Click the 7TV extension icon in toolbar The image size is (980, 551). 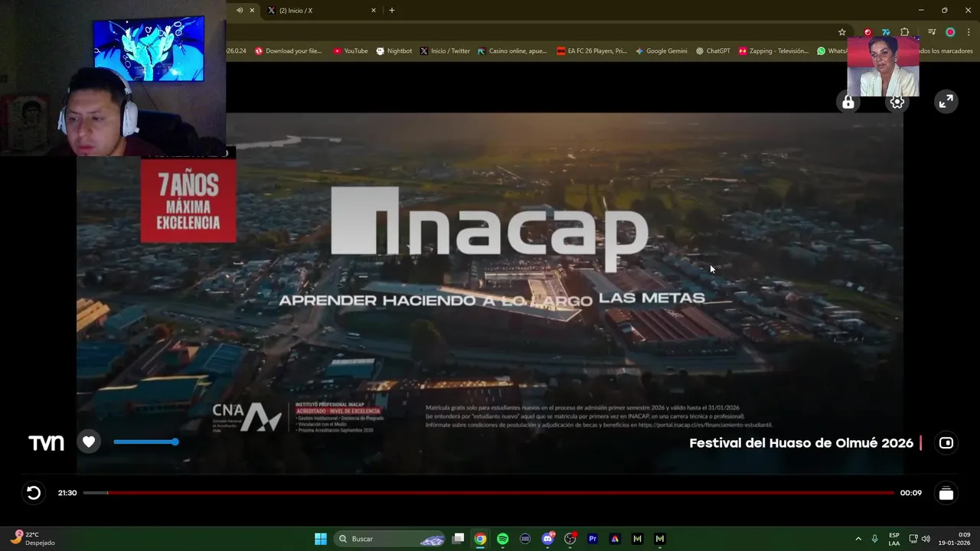(x=886, y=32)
